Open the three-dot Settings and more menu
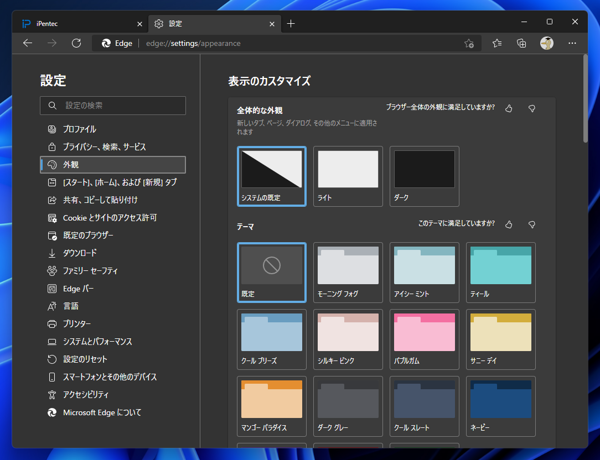 pyautogui.click(x=572, y=43)
